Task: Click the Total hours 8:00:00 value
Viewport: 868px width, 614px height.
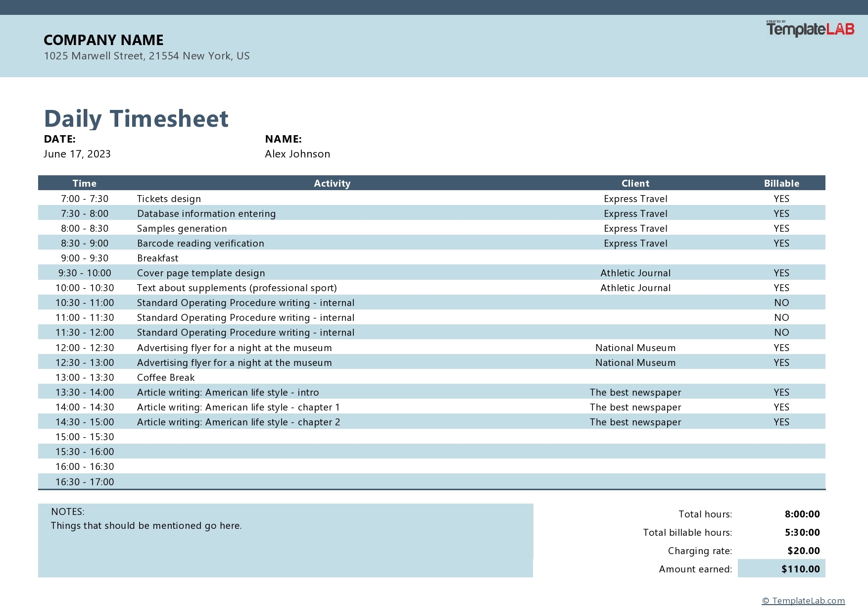Action: 802,514
